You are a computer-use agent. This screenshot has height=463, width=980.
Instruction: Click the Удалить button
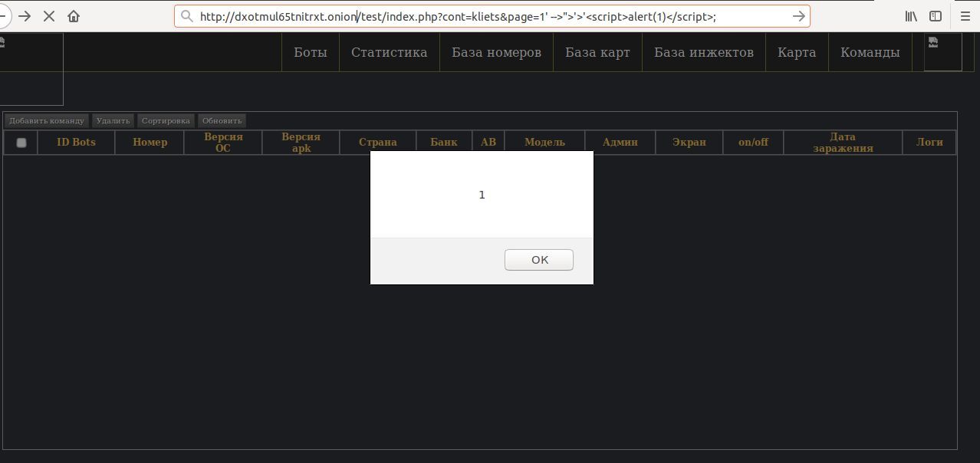(x=113, y=120)
